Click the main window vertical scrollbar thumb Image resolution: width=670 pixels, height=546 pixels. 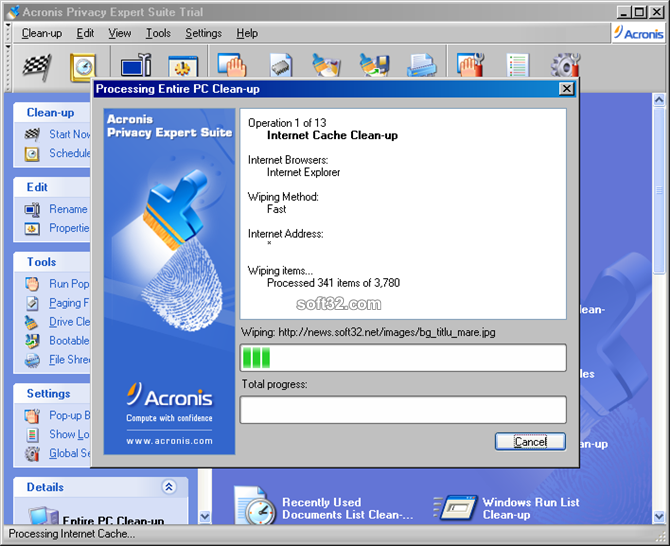[x=659, y=190]
